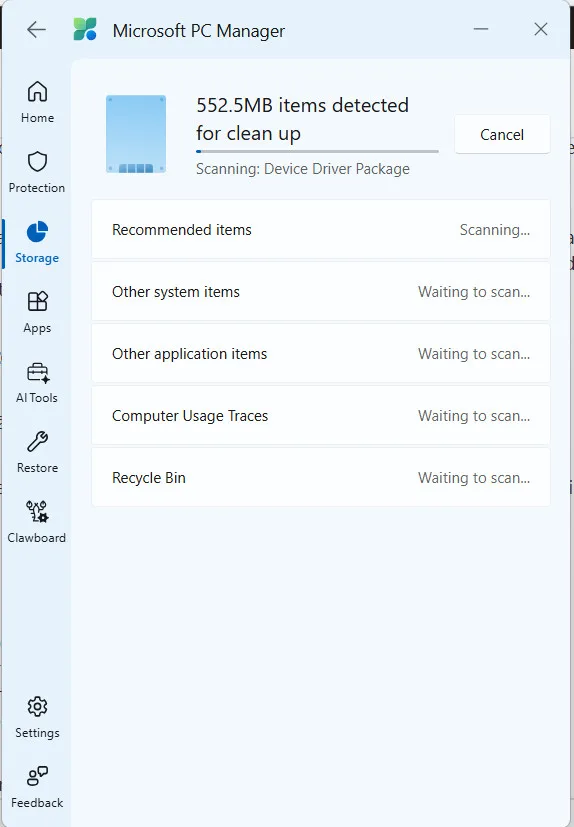Click 'Waiting to scan...' next to Other application items
Image resolution: width=574 pixels, height=827 pixels.
(x=474, y=354)
